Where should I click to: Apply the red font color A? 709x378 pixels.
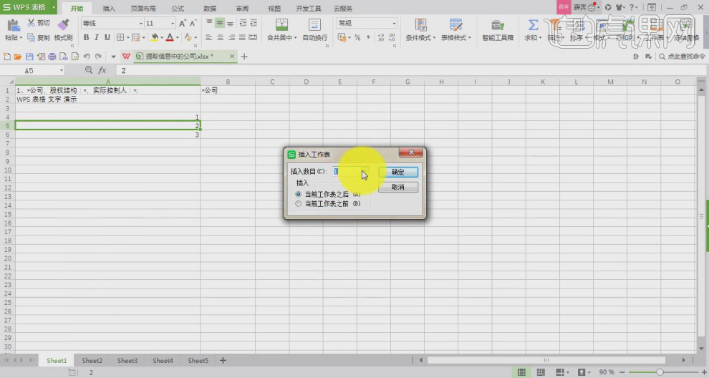(170, 38)
